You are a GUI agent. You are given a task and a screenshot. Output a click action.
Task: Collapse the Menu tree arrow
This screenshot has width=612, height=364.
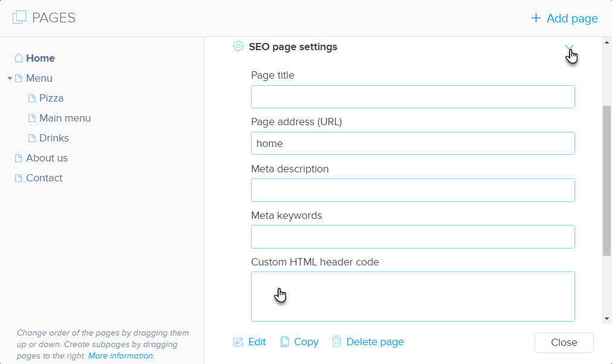pyautogui.click(x=10, y=79)
